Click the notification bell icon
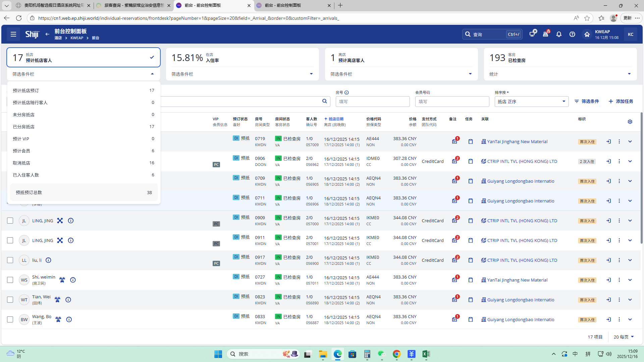The height and width of the screenshot is (362, 644). coord(559,34)
